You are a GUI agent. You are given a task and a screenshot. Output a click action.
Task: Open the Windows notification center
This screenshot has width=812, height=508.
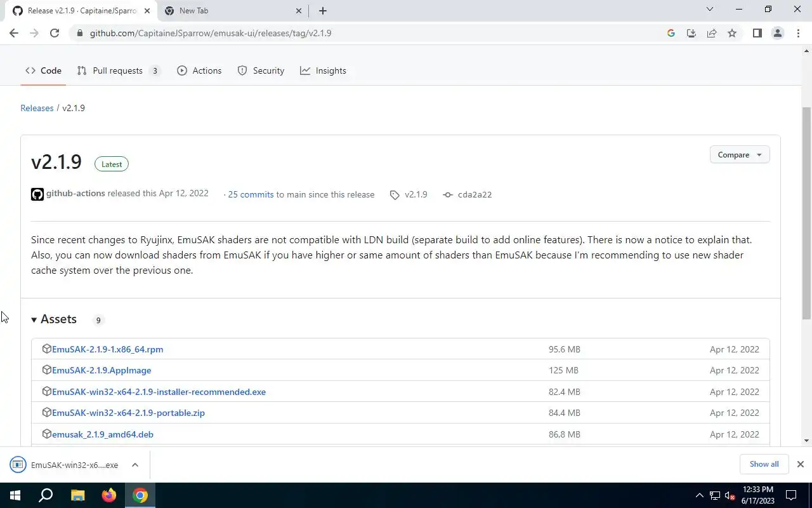tap(791, 495)
